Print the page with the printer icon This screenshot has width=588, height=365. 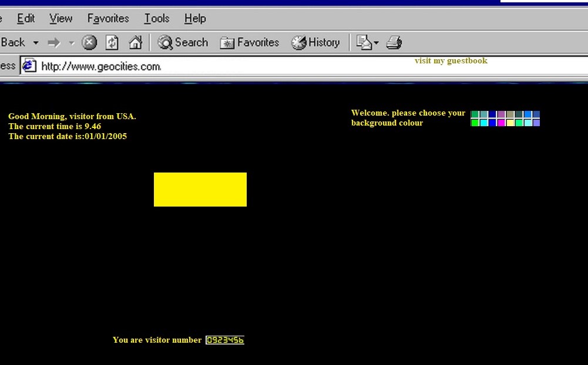(x=394, y=42)
